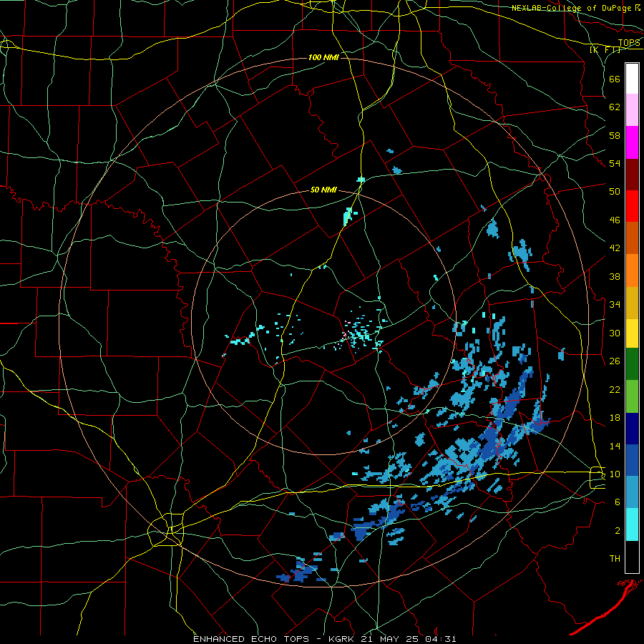Click the magenta 58 kft legend swatch
This screenshot has width=644, height=644.
[x=632, y=142]
